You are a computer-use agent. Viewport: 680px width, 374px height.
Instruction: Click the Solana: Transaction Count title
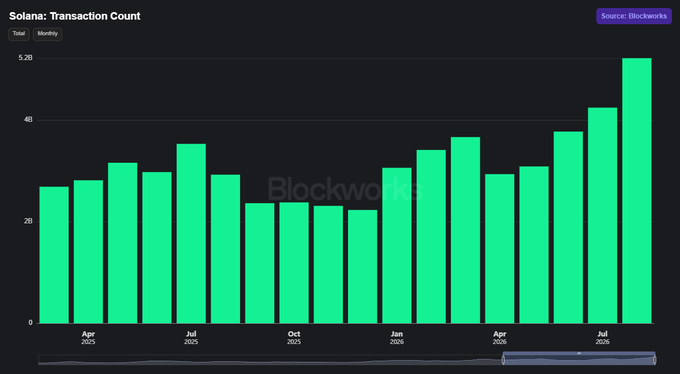click(75, 16)
